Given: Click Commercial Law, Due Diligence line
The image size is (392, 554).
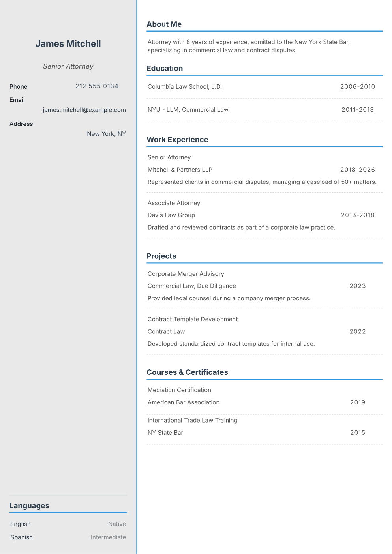Looking at the screenshot, I should (192, 286).
